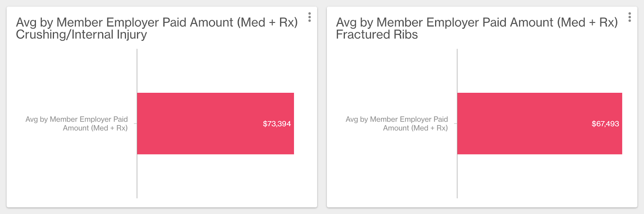Click the right chart's y-axis category label
Viewport: 644px width, 214px height.
(396, 123)
